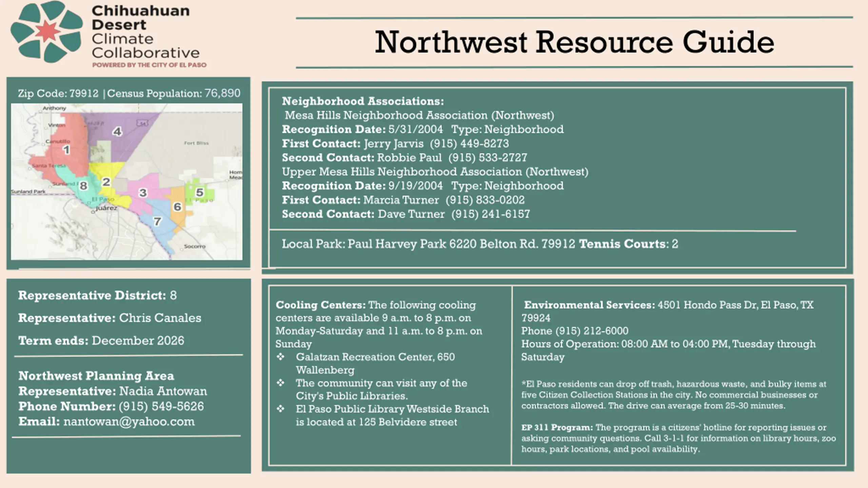
Task: Click the Cooling Centers heading
Action: pyautogui.click(x=321, y=305)
